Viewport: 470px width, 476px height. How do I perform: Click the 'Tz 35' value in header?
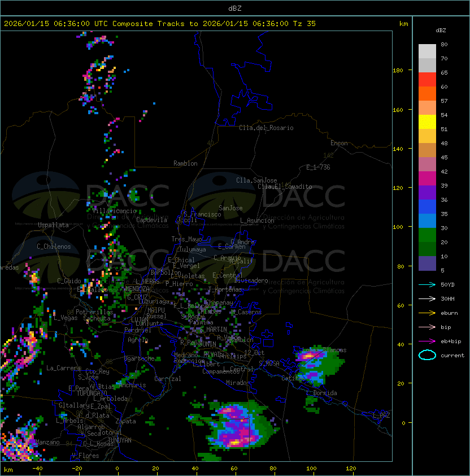click(304, 24)
